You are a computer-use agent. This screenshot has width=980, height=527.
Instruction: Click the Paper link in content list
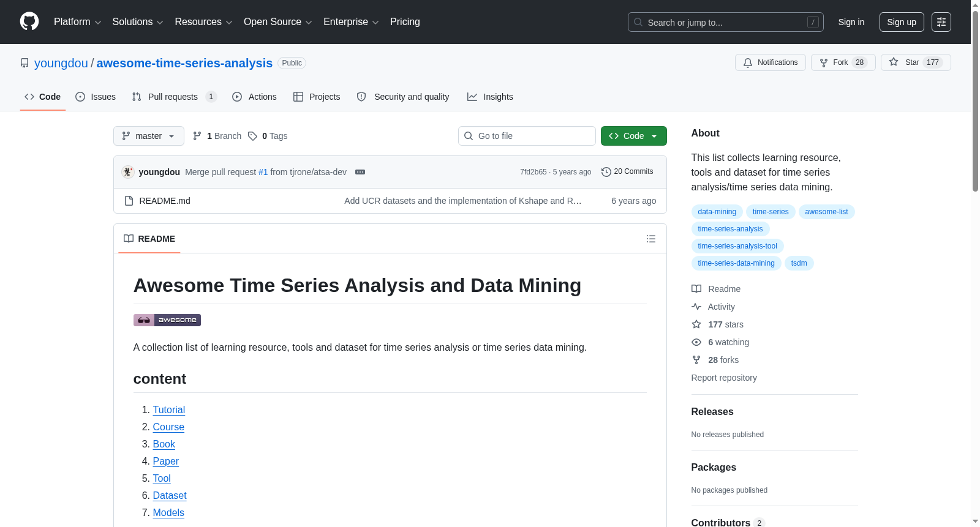(x=166, y=462)
